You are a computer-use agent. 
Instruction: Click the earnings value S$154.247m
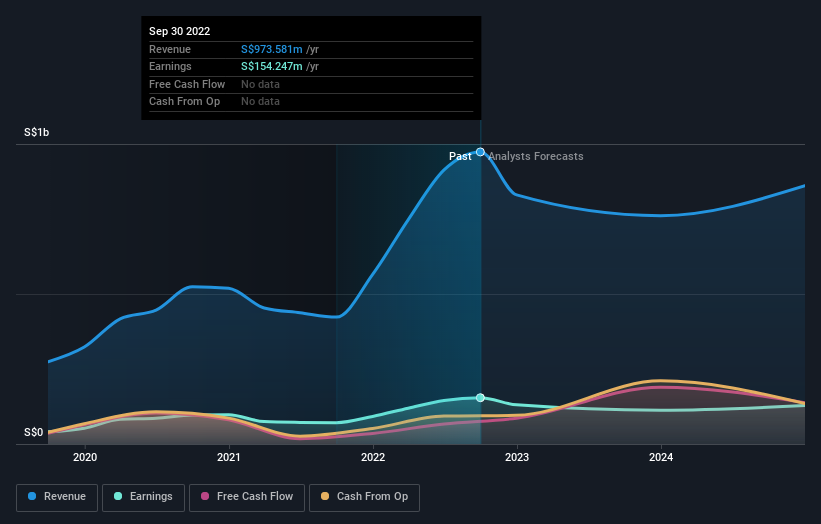(272, 66)
